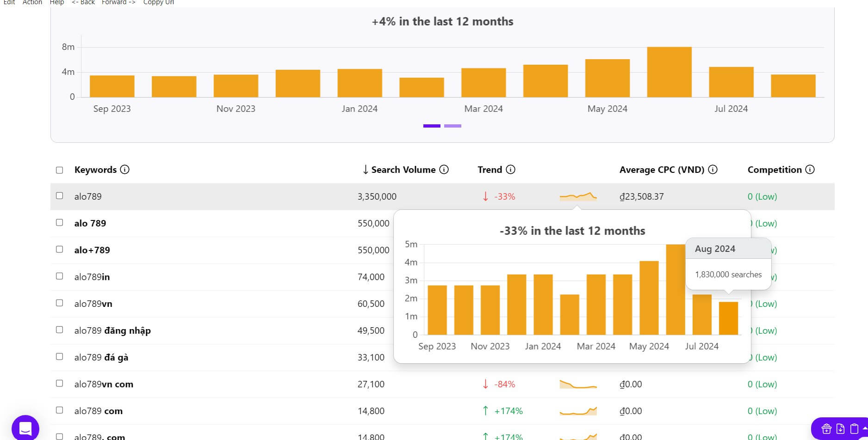This screenshot has width=868, height=440.
Task: Click the Keywords column header
Action: point(95,170)
